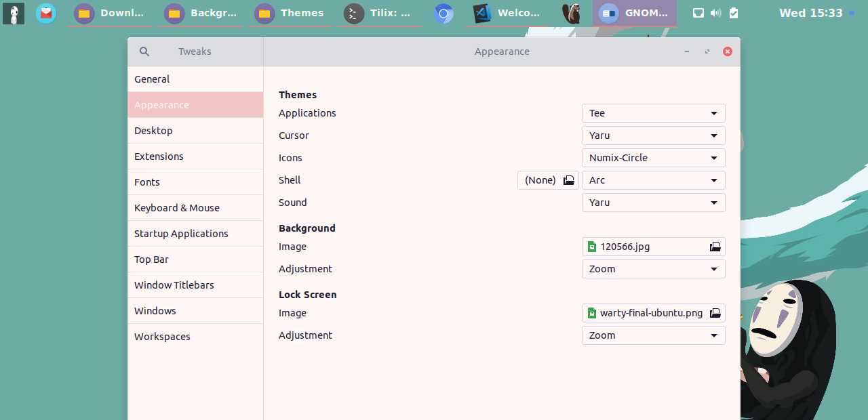Switch to the Tilix terminal window
The height and width of the screenshot is (420, 868).
pos(378,14)
